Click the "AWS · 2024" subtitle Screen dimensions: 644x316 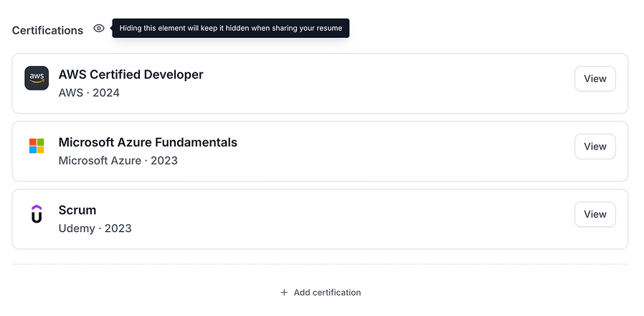tap(89, 93)
